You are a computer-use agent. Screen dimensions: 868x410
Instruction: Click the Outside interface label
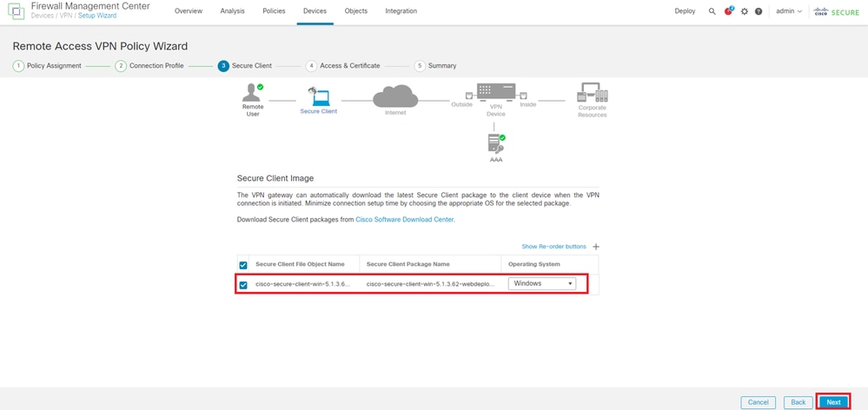461,104
